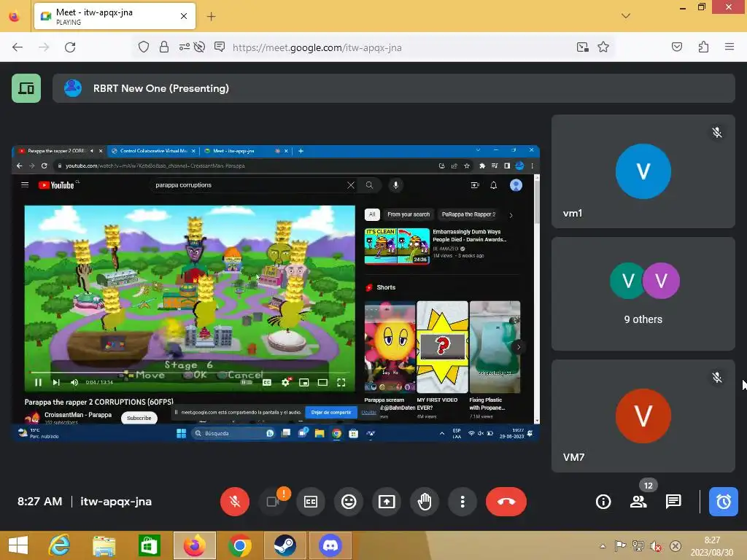Open the emoji reactions button

coord(349,502)
